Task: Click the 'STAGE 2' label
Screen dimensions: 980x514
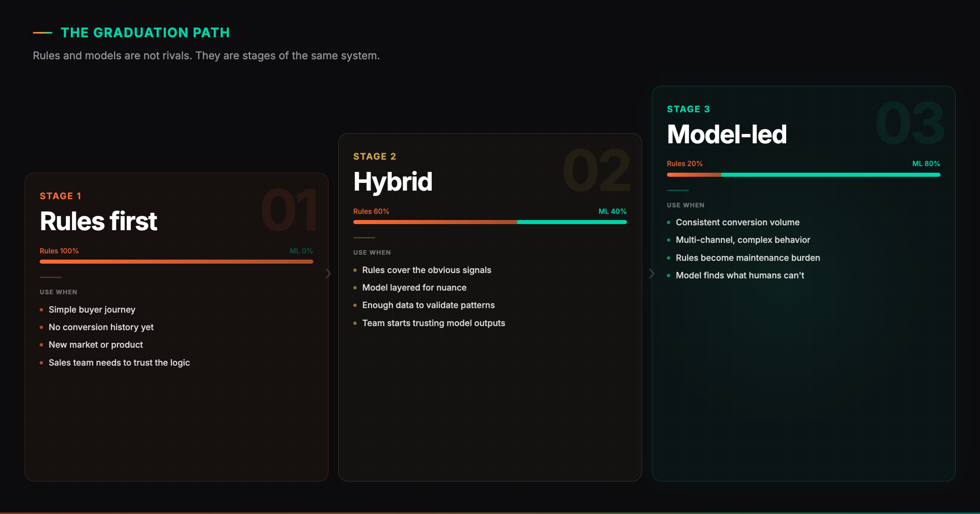Action: point(375,157)
